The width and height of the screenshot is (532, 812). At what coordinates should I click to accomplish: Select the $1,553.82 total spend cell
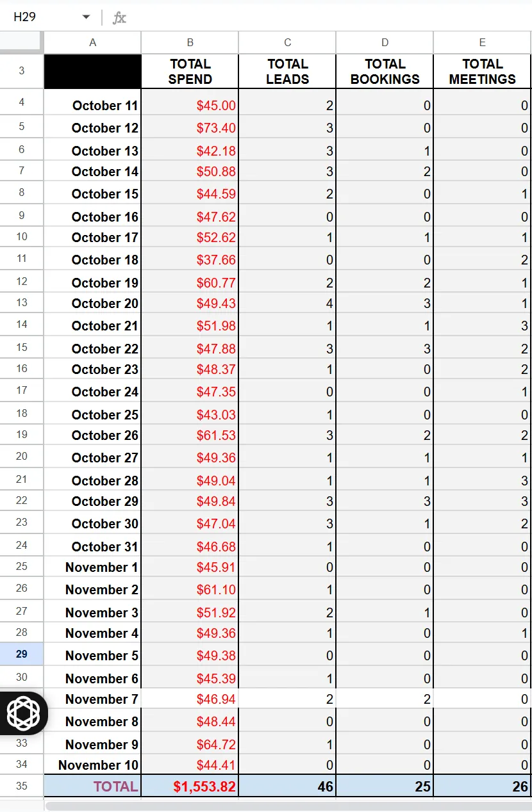point(190,786)
